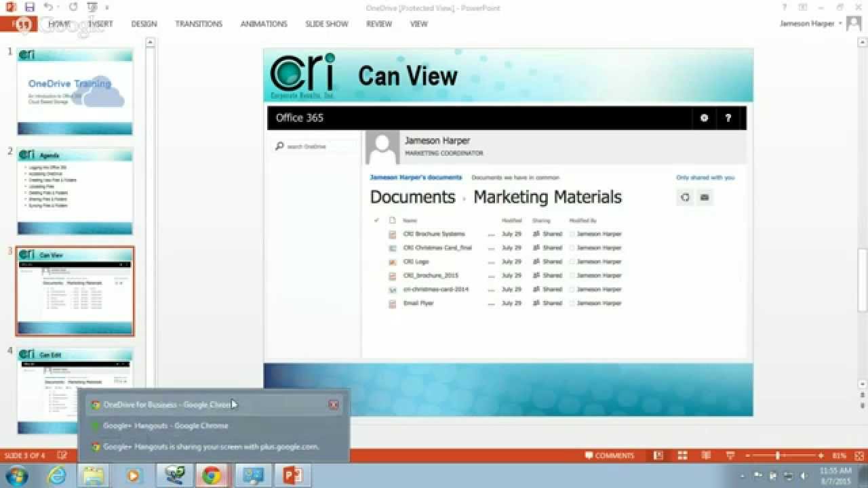Click the Can View slide title

(x=408, y=76)
